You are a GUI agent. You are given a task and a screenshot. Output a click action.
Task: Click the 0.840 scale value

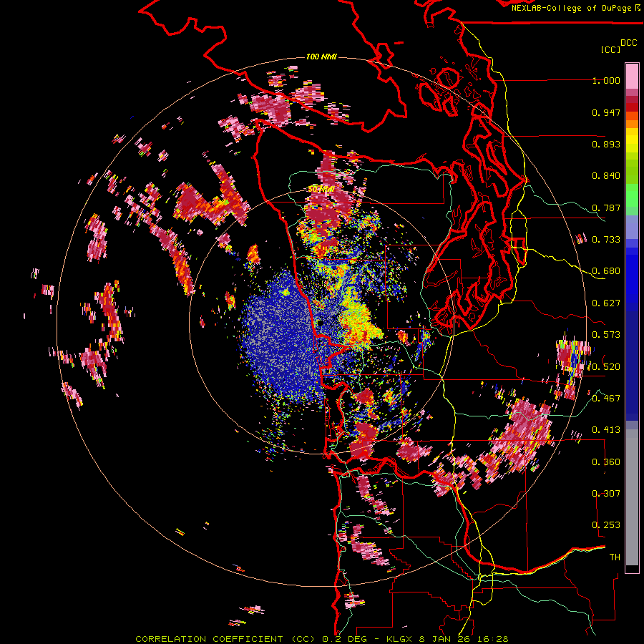coord(606,176)
